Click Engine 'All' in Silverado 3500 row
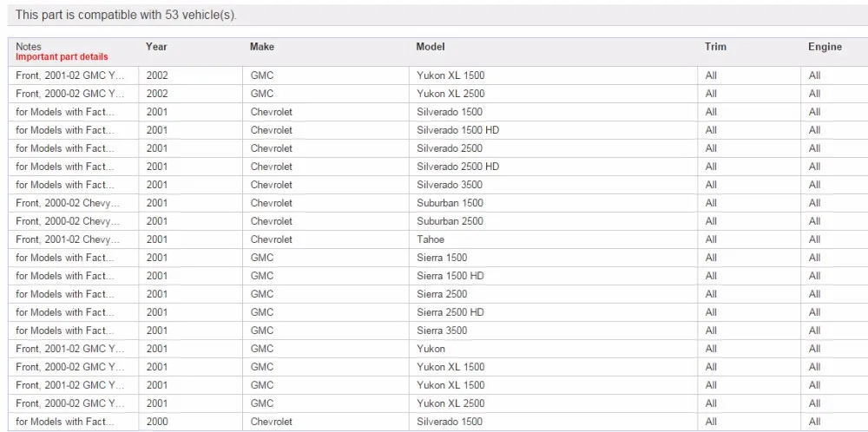Screen dimensions: 868x432 point(814,185)
